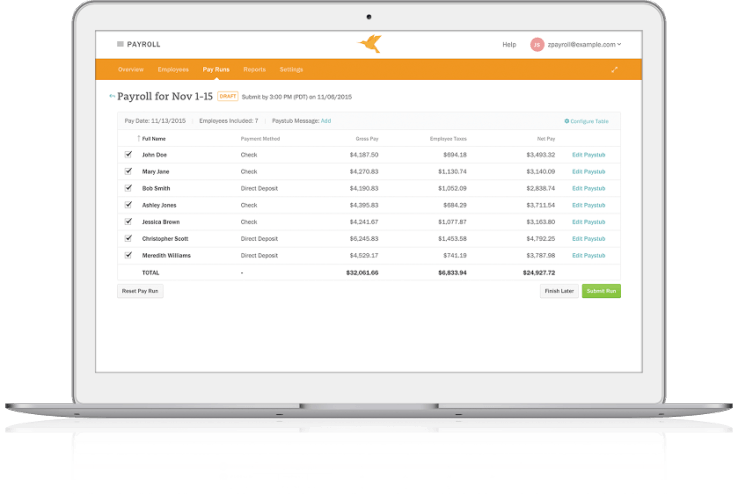This screenshot has width=738, height=494.
Task: Edit Paystub for Bob Smith
Action: (588, 188)
